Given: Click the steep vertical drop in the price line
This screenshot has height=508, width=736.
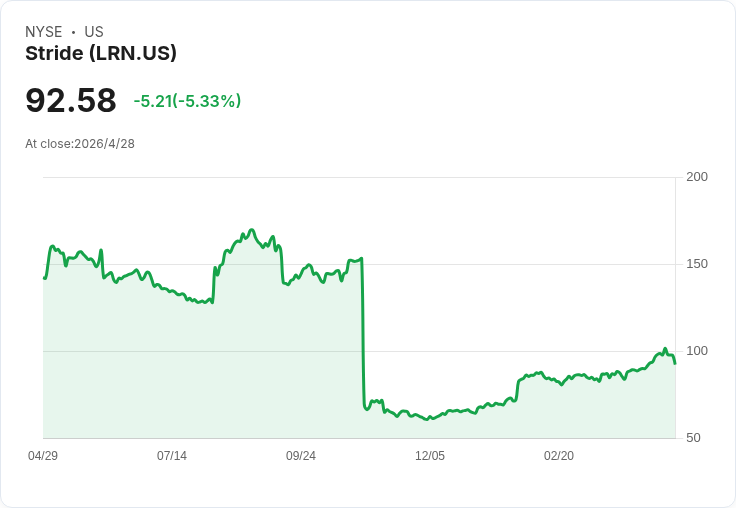Looking at the screenshot, I should click(x=362, y=330).
